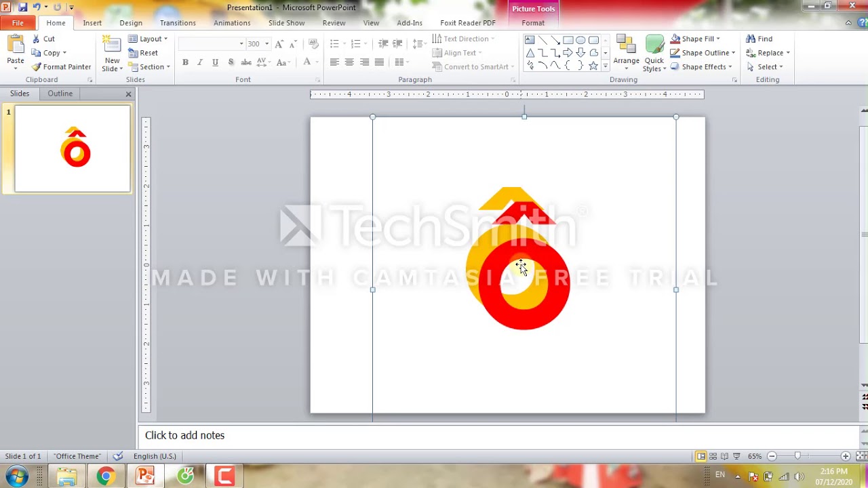Viewport: 868px width, 488px height.
Task: Open the Arrange dropdown
Action: coord(626,53)
